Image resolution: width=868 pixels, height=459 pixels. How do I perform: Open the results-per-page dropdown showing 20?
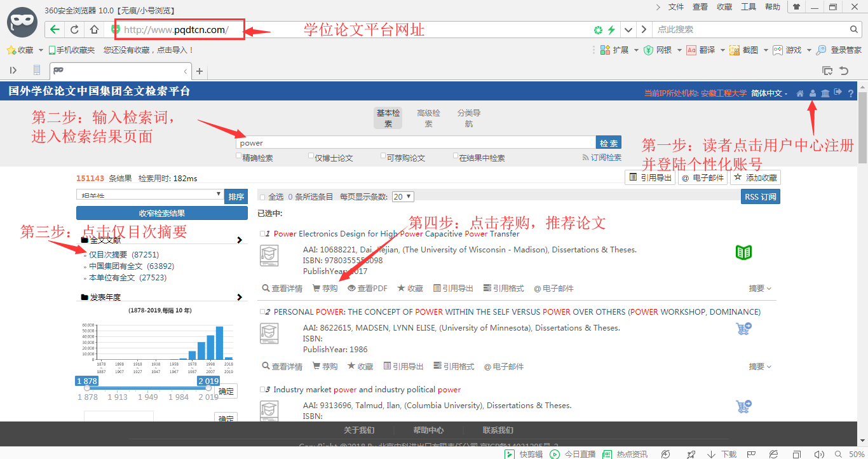click(x=403, y=197)
